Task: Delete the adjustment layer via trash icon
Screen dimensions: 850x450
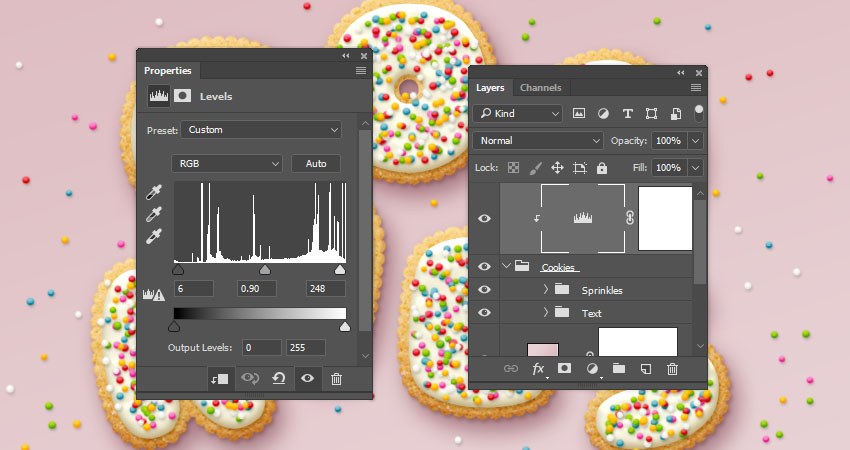Action: point(336,378)
